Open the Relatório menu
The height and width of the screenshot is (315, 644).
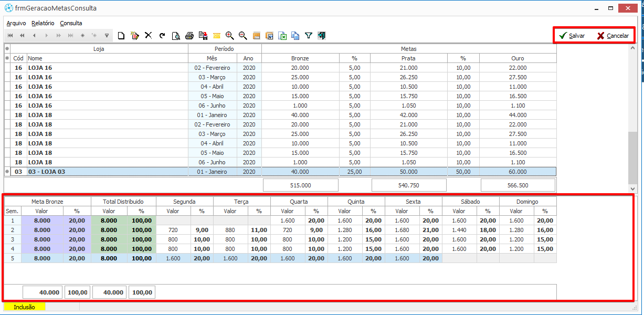[x=43, y=23]
